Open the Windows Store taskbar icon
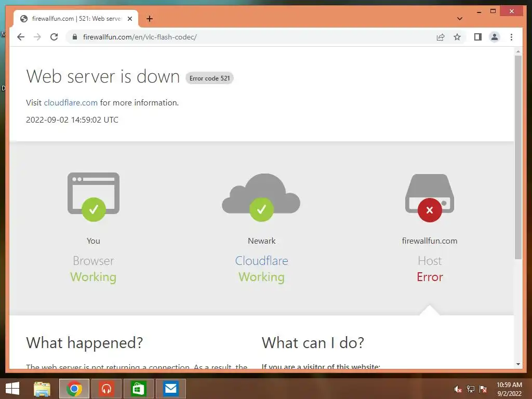The height and width of the screenshot is (399, 532). 138,389
